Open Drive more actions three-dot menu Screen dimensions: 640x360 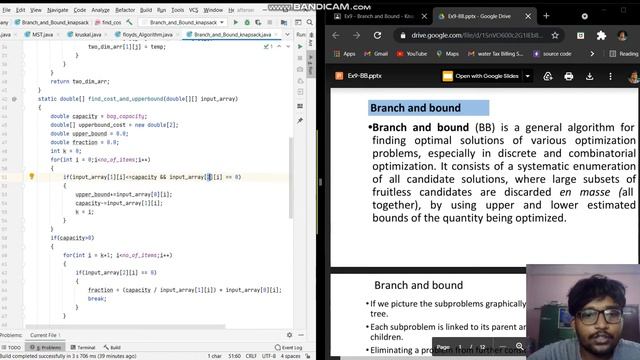point(610,76)
